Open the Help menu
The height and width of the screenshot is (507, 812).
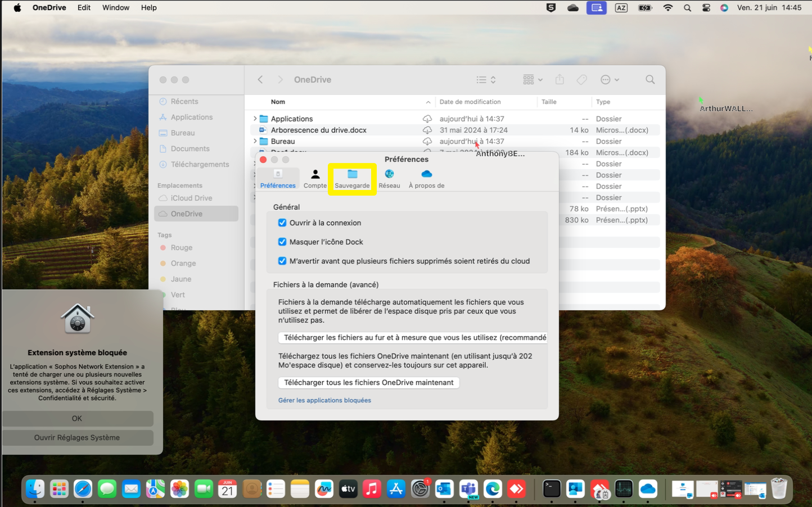pos(149,8)
